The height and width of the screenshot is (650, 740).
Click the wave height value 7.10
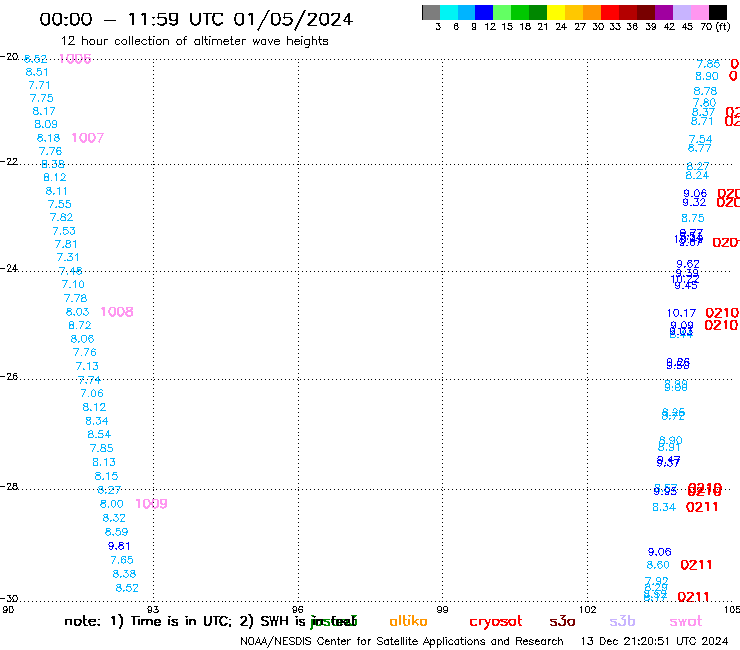(x=73, y=285)
